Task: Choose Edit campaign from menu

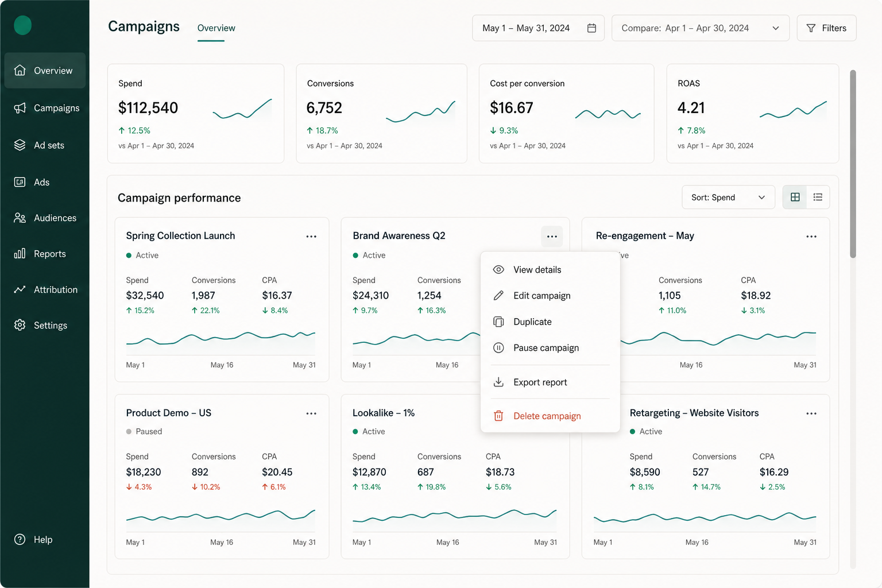Action: click(x=550, y=296)
